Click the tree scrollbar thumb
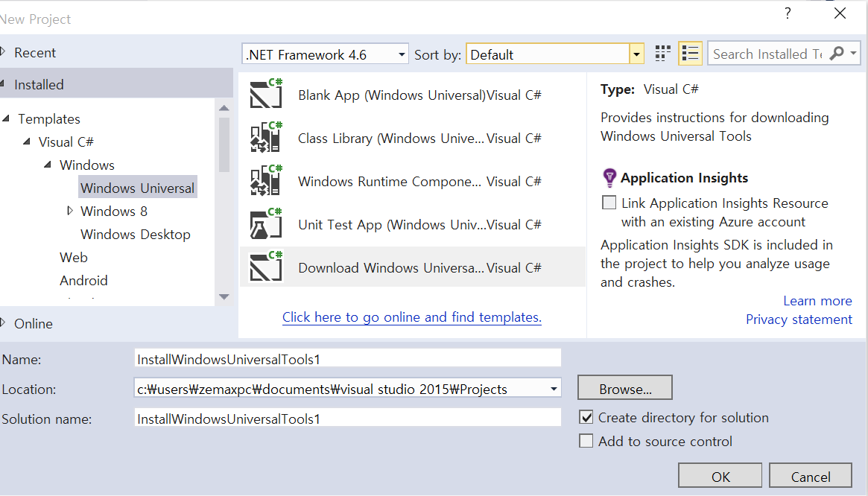The height and width of the screenshot is (496, 868). (224, 144)
